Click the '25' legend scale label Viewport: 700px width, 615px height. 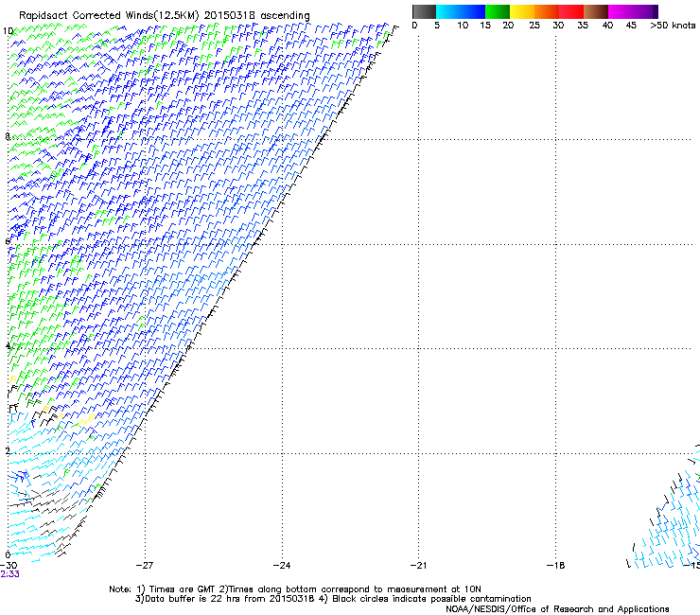coord(534,25)
